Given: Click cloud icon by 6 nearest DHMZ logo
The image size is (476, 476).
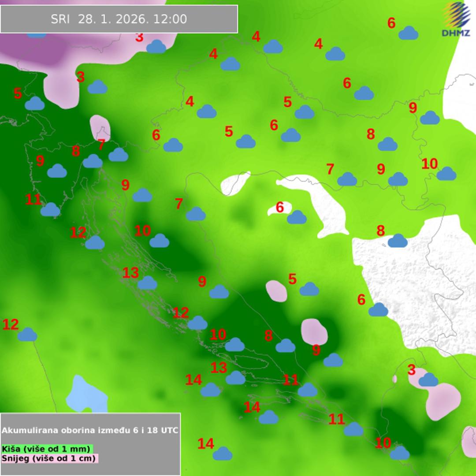Looking at the screenshot, I should click(x=408, y=33).
